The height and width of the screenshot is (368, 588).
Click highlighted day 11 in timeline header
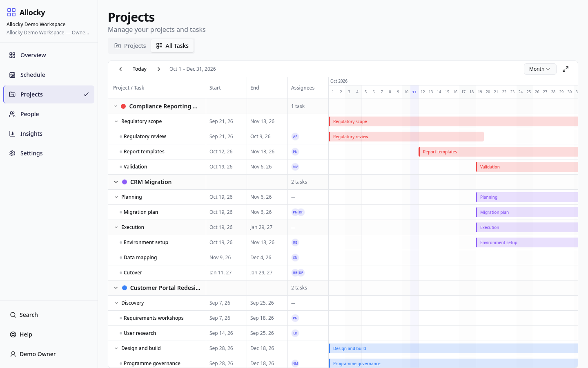tap(414, 92)
